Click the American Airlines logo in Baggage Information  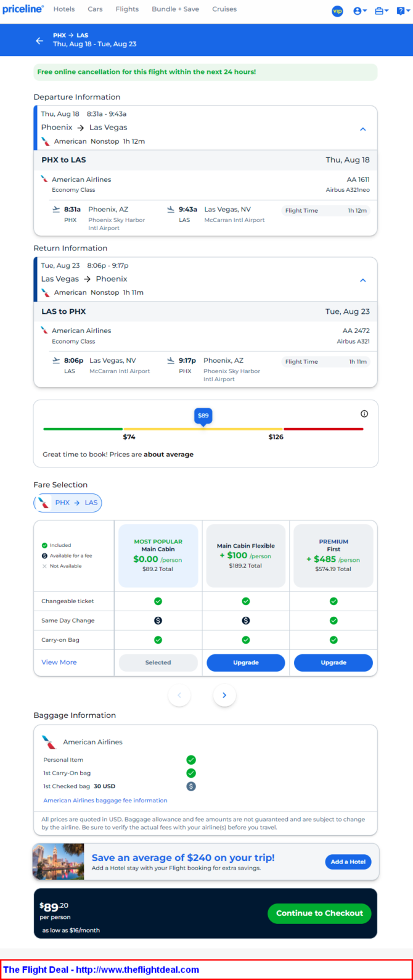point(49,742)
